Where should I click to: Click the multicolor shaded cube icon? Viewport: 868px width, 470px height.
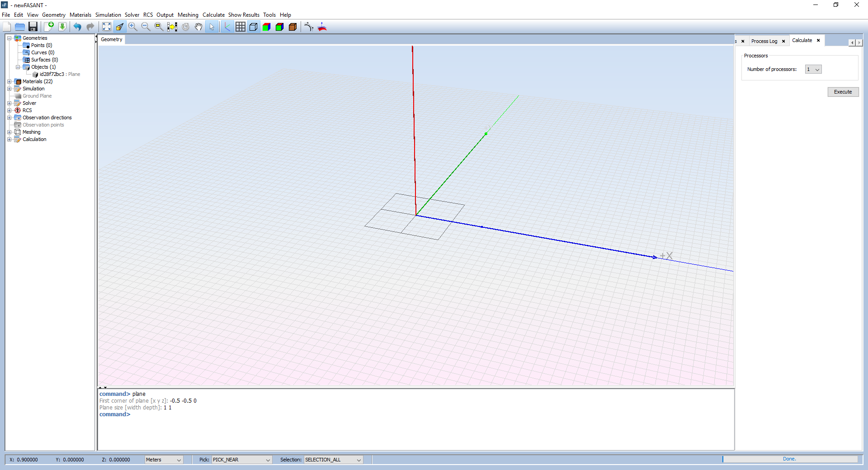click(x=267, y=27)
